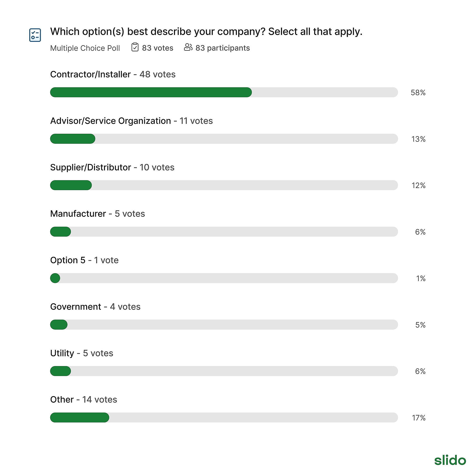
Task: Click the Contractor/Installer progress bar
Action: (x=224, y=92)
